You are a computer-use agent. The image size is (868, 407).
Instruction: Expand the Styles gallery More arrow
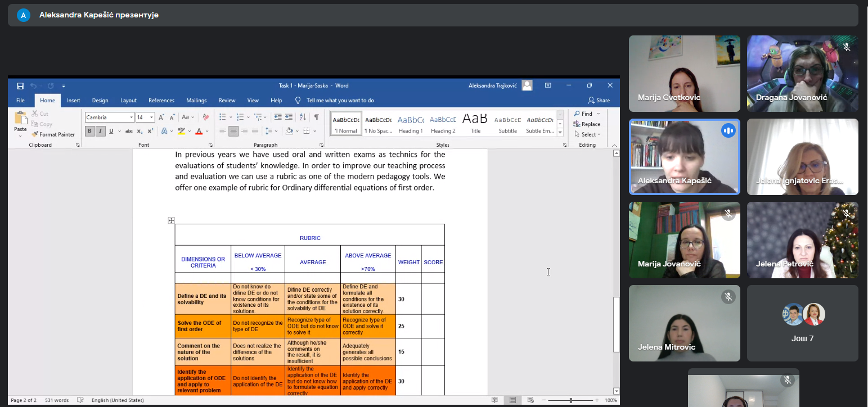560,133
